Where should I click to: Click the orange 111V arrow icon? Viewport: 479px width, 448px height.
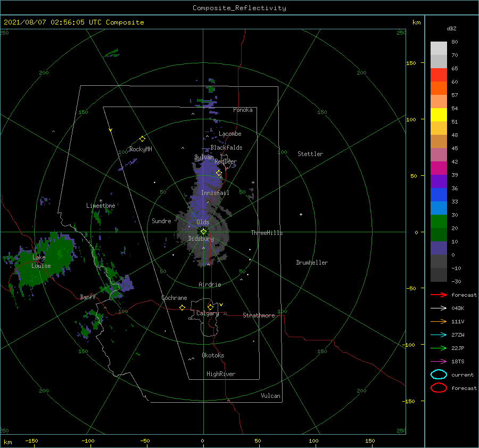point(439,321)
